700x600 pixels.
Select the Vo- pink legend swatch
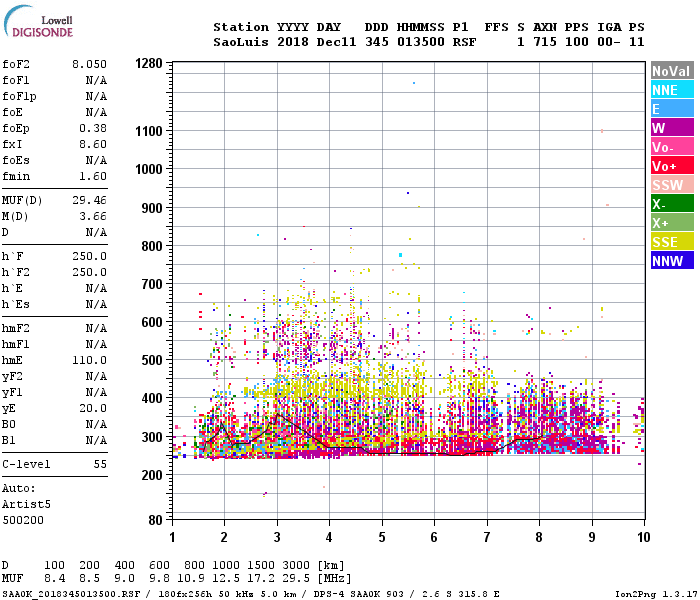pyautogui.click(x=672, y=147)
